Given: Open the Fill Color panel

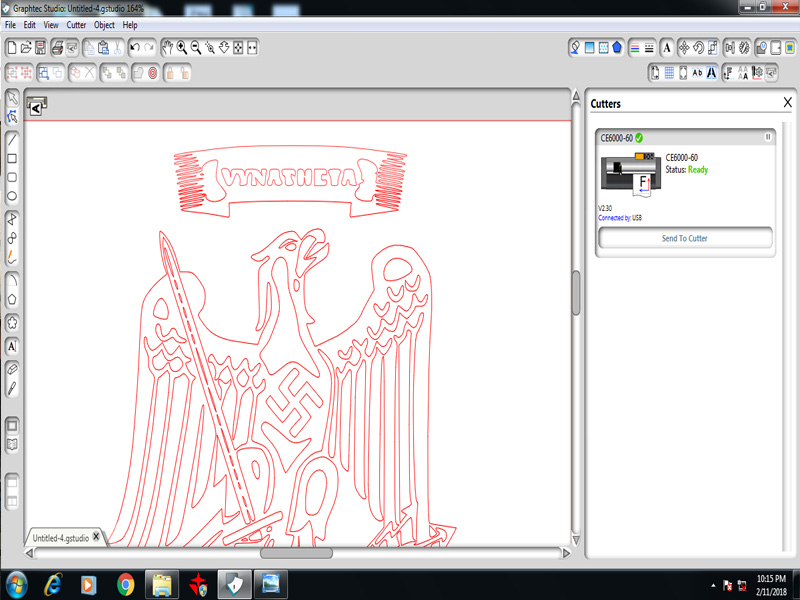Looking at the screenshot, I should [x=576, y=48].
